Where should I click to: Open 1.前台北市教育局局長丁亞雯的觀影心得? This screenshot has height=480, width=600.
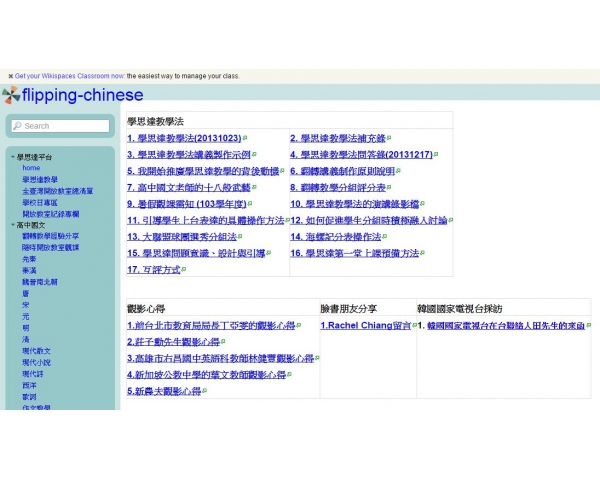[211, 326]
